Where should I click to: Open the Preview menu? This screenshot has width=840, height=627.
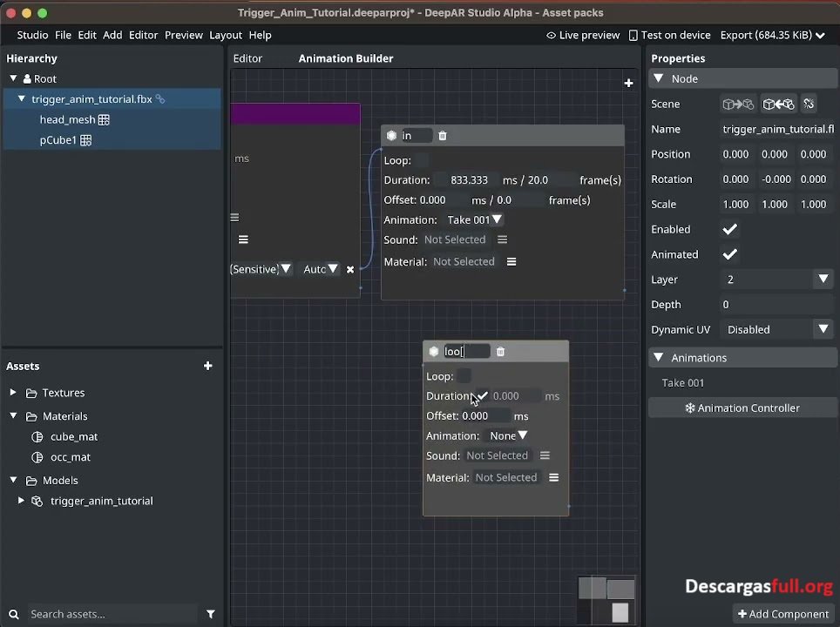click(183, 35)
